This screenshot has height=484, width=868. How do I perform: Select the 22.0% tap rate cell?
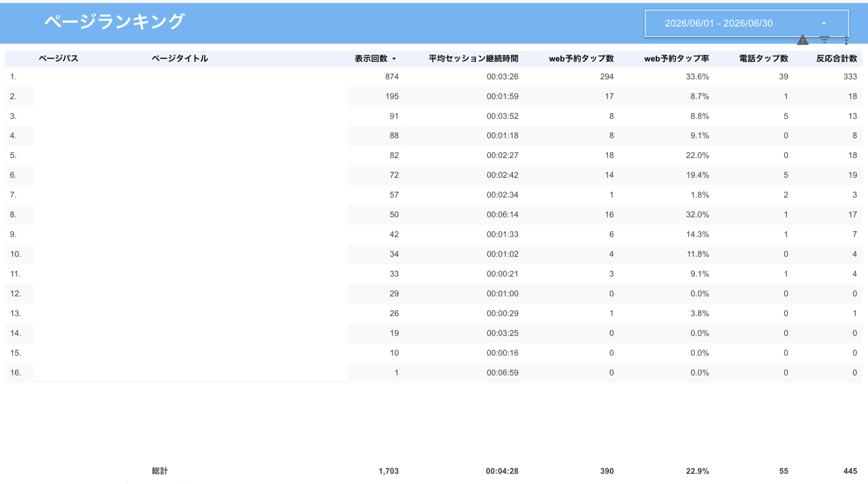(x=697, y=155)
